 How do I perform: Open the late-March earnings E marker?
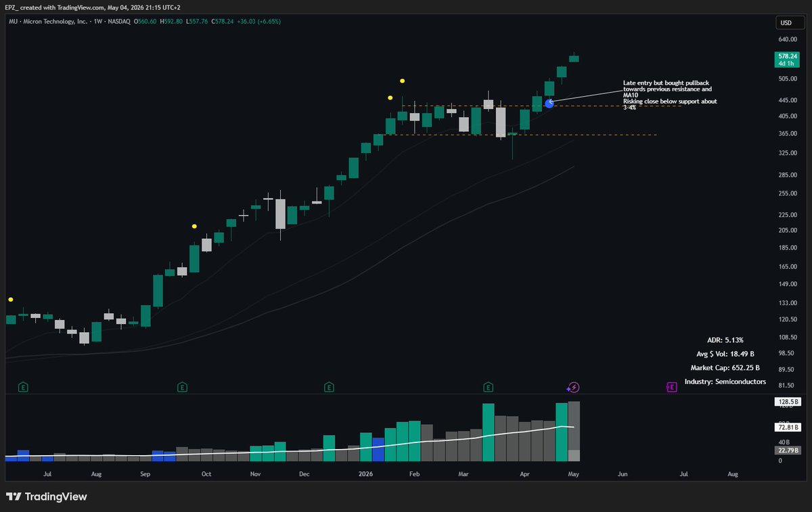488,388
